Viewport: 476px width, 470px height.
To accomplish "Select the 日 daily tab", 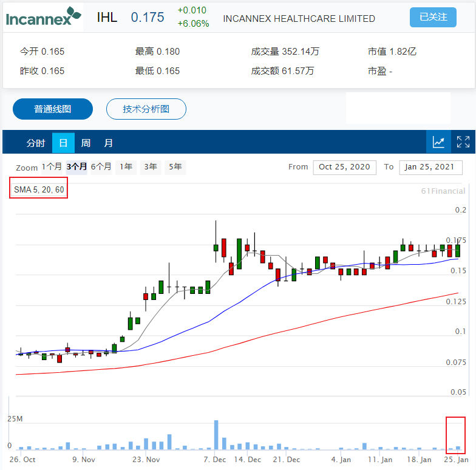I will (x=63, y=143).
